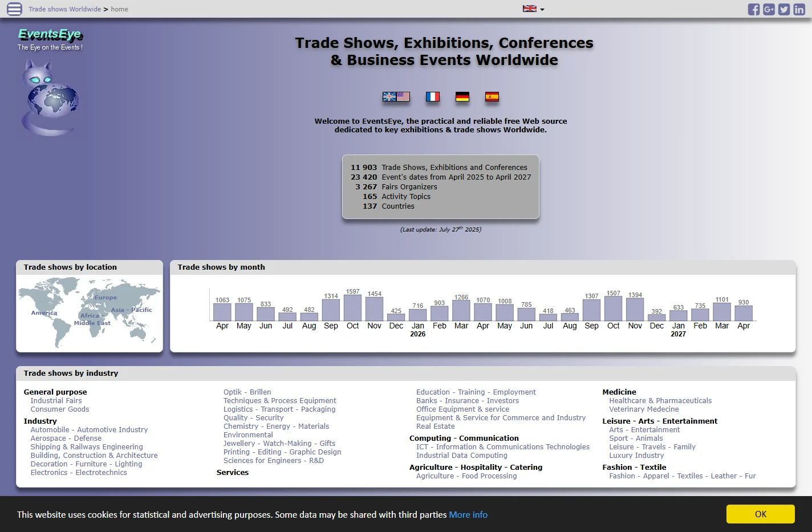Open Equipment & Service for Commerce and Industry

coord(501,418)
